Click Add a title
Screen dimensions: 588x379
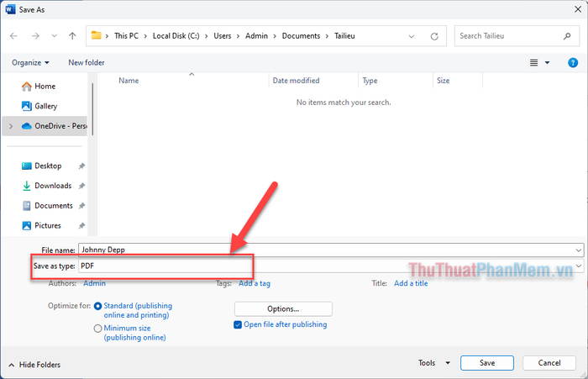pos(411,283)
